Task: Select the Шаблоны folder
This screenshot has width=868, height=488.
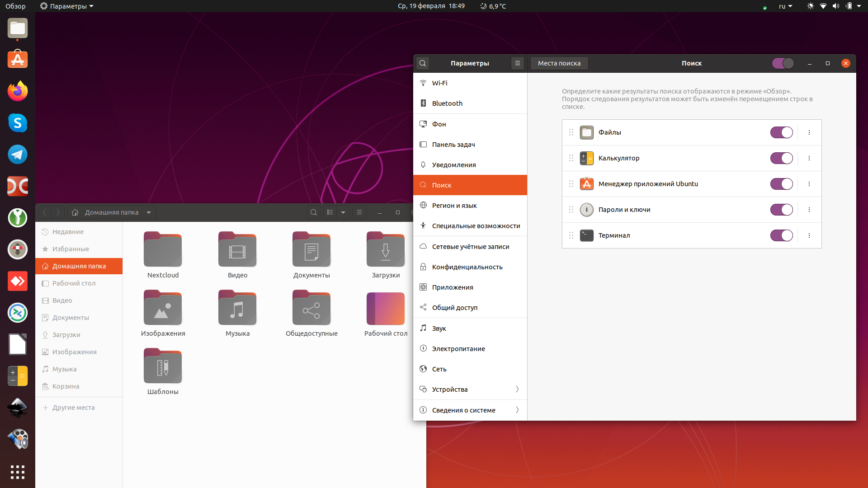Action: point(163,372)
